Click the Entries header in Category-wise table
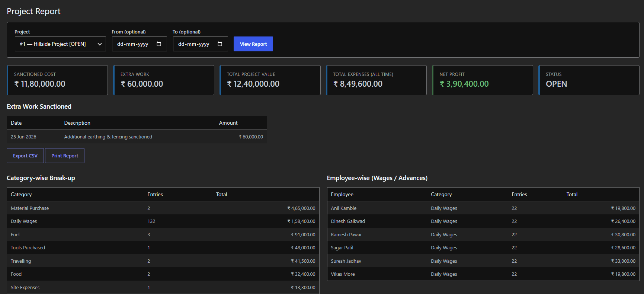 (x=155, y=194)
